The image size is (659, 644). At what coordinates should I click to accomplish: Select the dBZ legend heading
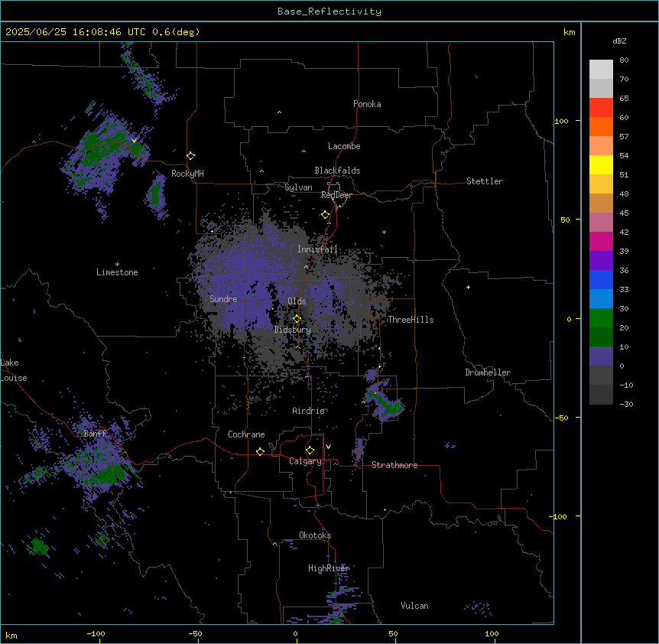619,41
